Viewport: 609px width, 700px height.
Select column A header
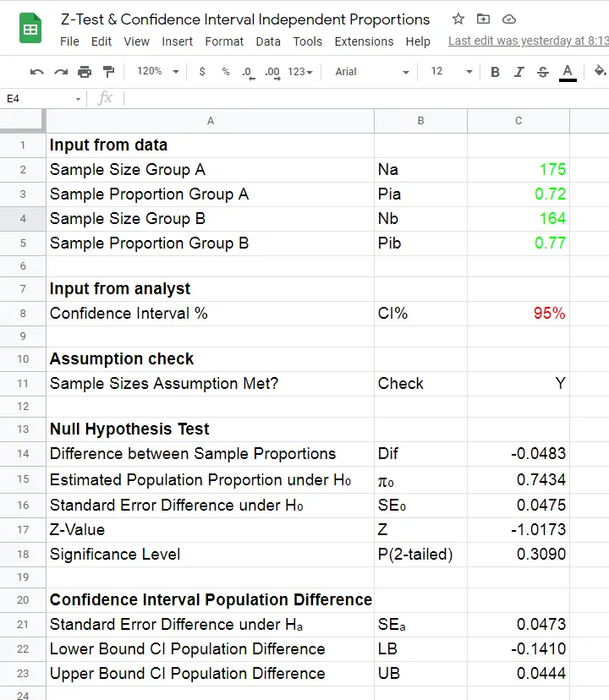point(211,121)
